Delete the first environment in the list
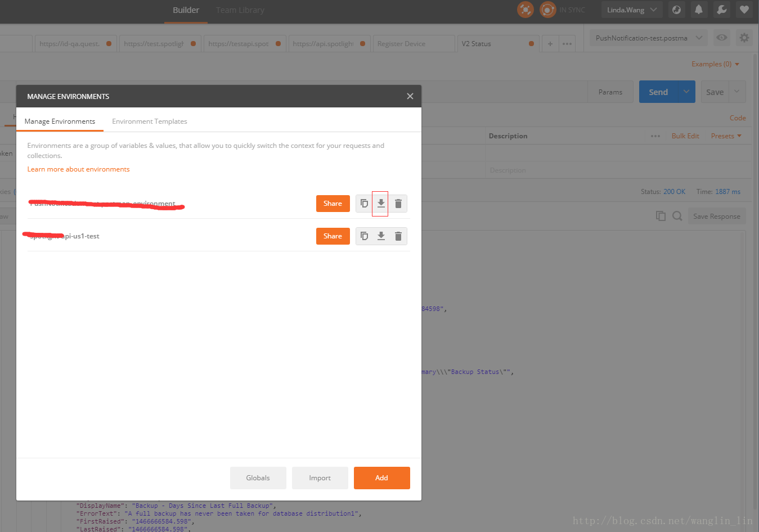The image size is (759, 532). (398, 204)
